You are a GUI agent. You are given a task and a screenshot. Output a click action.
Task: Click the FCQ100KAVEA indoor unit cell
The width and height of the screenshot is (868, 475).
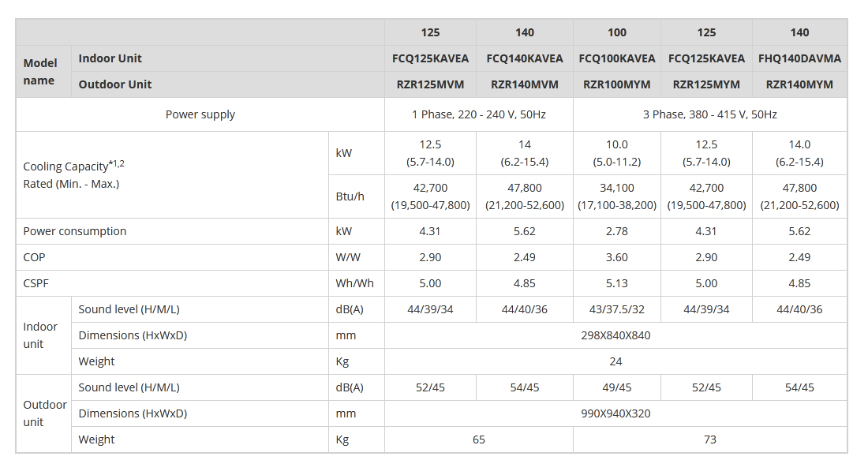(x=617, y=58)
